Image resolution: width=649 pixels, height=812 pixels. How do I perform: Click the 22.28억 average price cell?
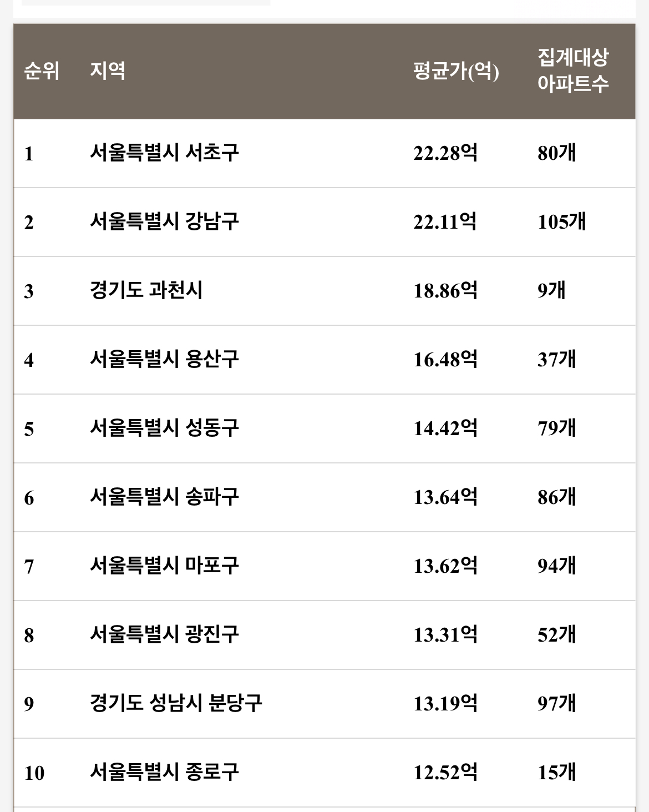pyautogui.click(x=445, y=153)
